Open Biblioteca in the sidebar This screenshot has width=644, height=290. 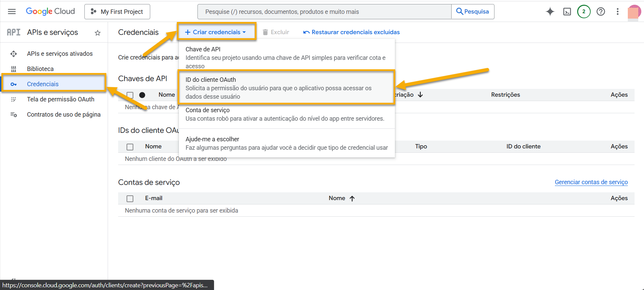click(40, 69)
